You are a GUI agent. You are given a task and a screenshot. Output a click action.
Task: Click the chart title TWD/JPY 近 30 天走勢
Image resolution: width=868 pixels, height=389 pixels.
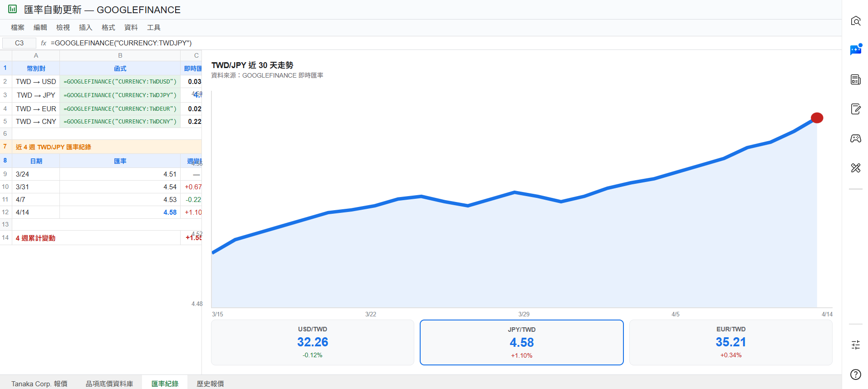coord(252,65)
